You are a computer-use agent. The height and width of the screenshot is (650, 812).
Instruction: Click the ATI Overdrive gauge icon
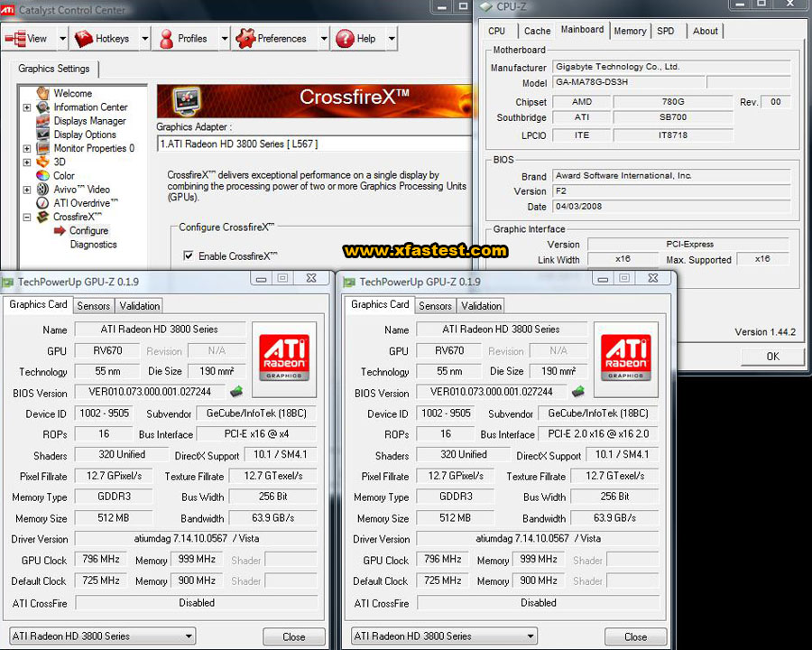43,203
